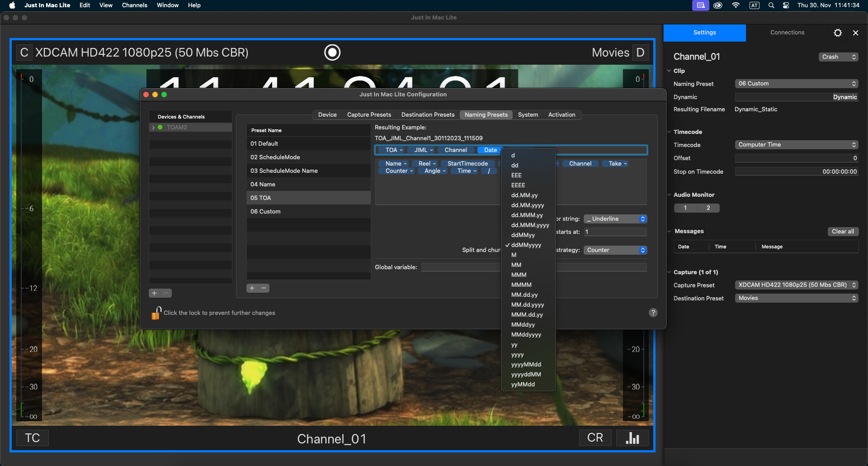Open the Wi-Fi status menu

(x=736, y=5)
